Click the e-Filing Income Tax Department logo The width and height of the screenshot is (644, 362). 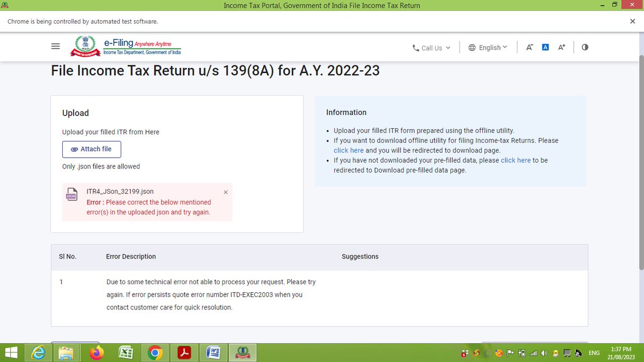click(x=126, y=46)
